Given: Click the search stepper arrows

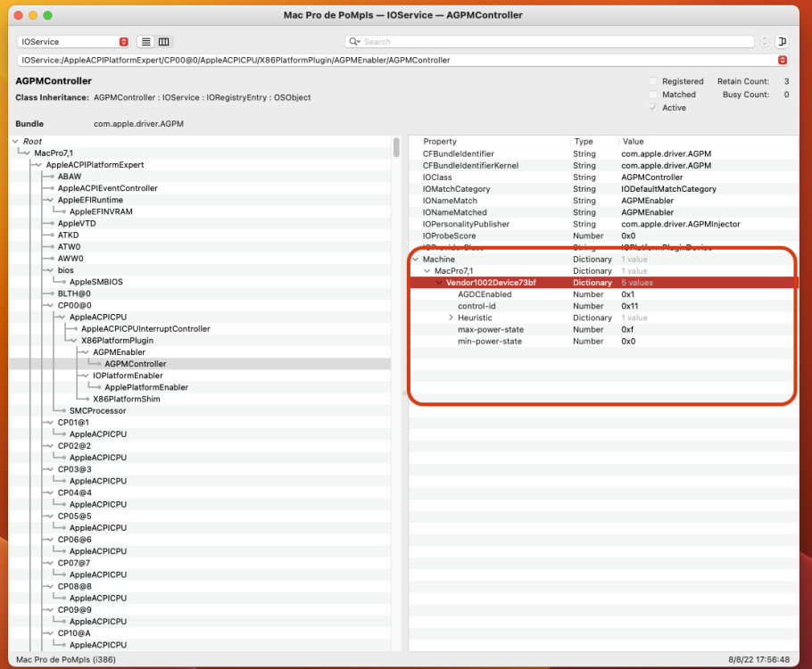Looking at the screenshot, I should pos(765,41).
